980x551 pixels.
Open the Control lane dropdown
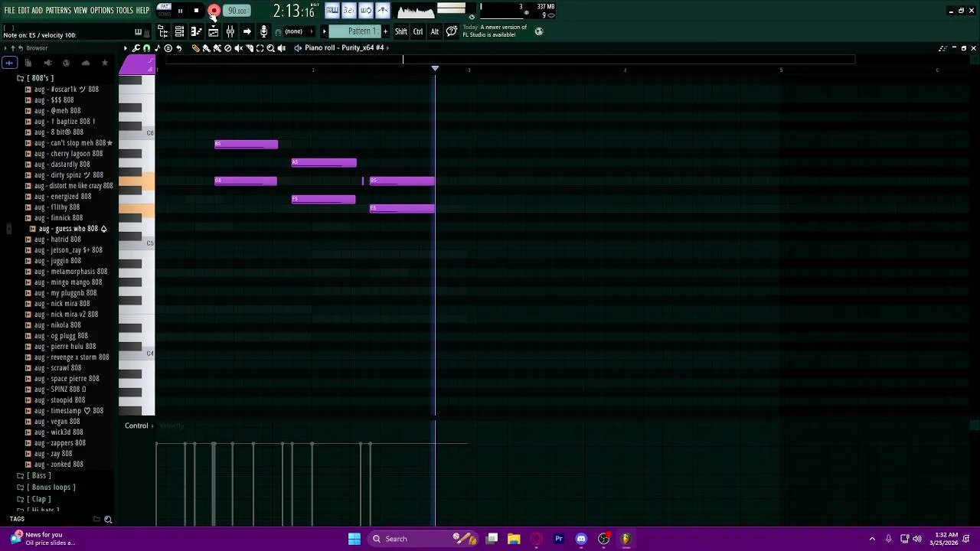(139, 425)
